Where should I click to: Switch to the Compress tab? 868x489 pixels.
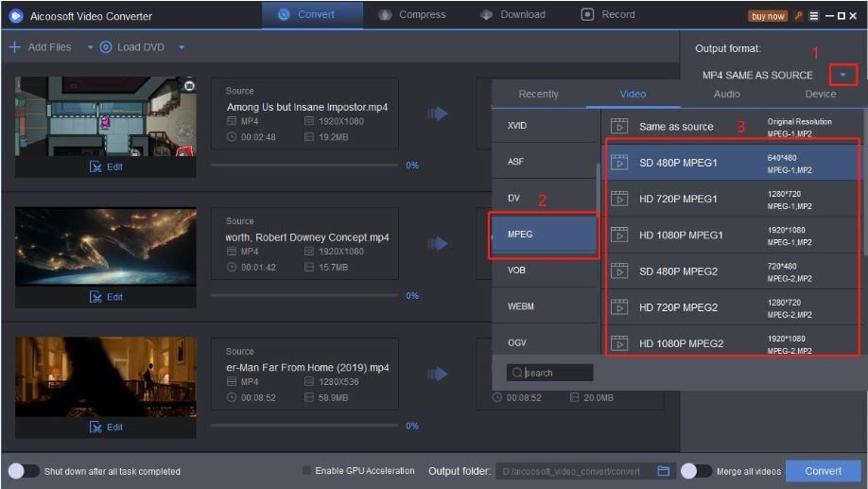point(412,15)
